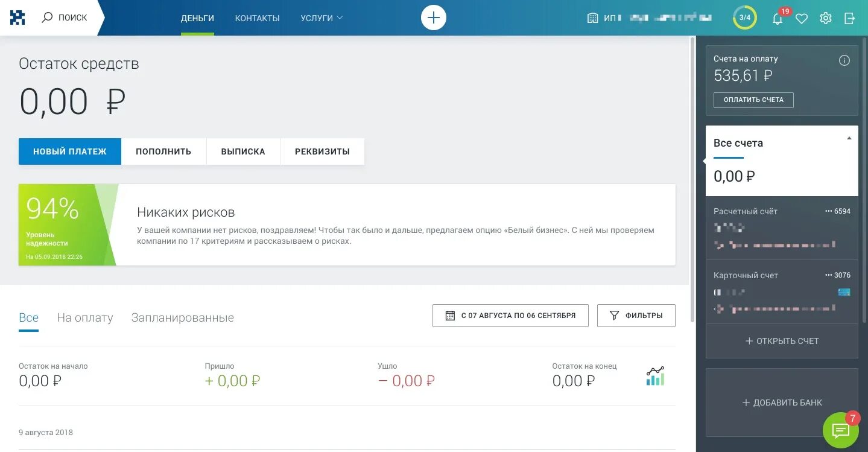Click the 9 августа 2018 date label
This screenshot has height=452, width=868.
[x=46, y=433]
